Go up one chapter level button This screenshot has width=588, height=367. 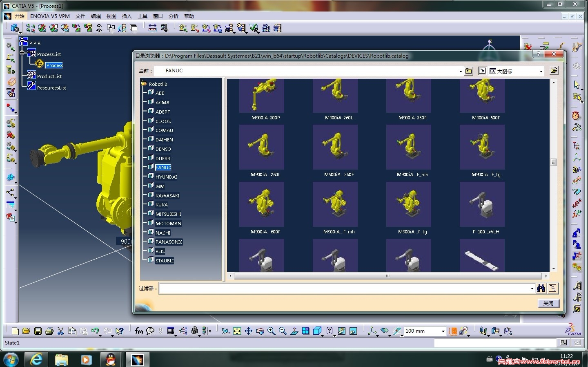coord(469,71)
